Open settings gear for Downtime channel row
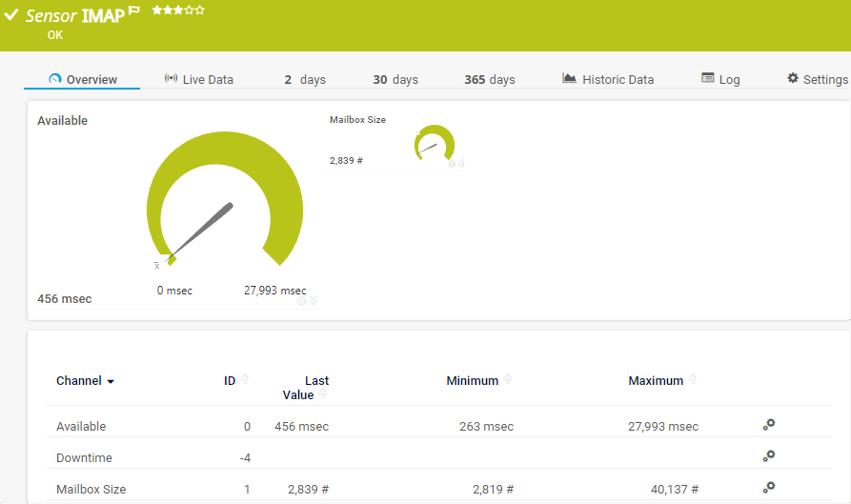Image resolution: width=851 pixels, height=504 pixels. (x=768, y=456)
